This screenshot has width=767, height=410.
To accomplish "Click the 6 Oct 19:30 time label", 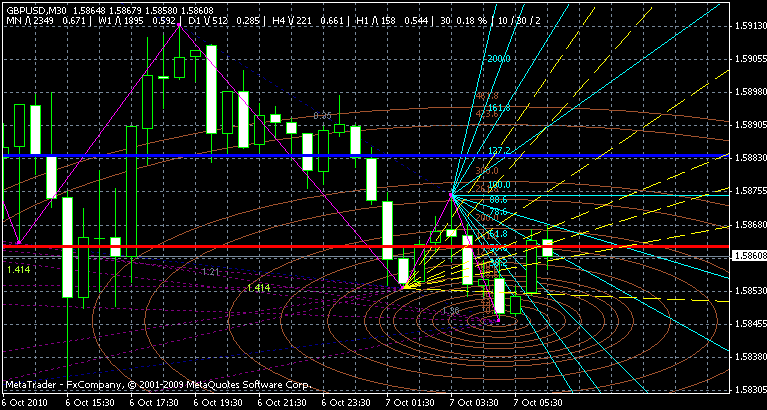I will coord(216,403).
